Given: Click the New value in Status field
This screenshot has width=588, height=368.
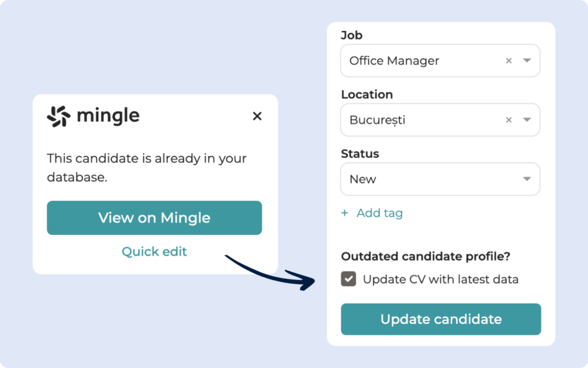Looking at the screenshot, I should click(363, 179).
